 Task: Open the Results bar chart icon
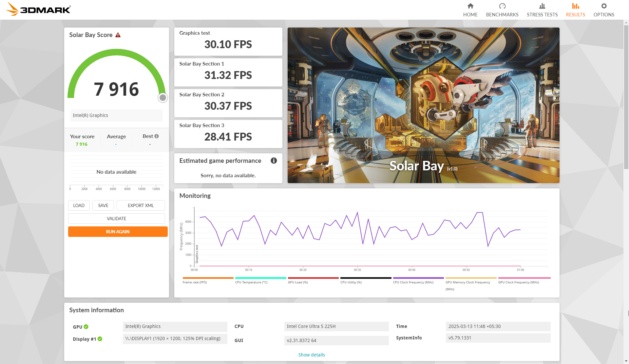[x=575, y=6]
